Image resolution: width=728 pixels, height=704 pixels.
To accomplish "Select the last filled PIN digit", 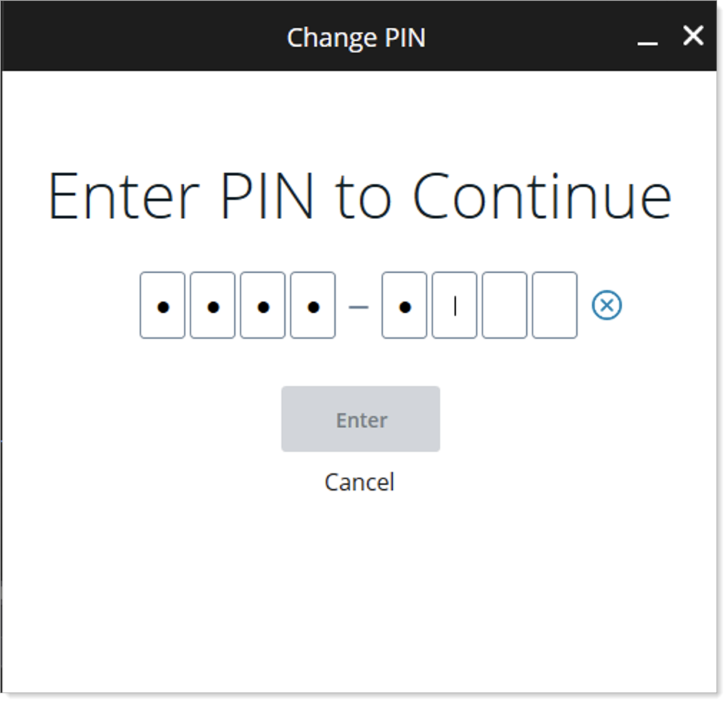I will [x=403, y=306].
